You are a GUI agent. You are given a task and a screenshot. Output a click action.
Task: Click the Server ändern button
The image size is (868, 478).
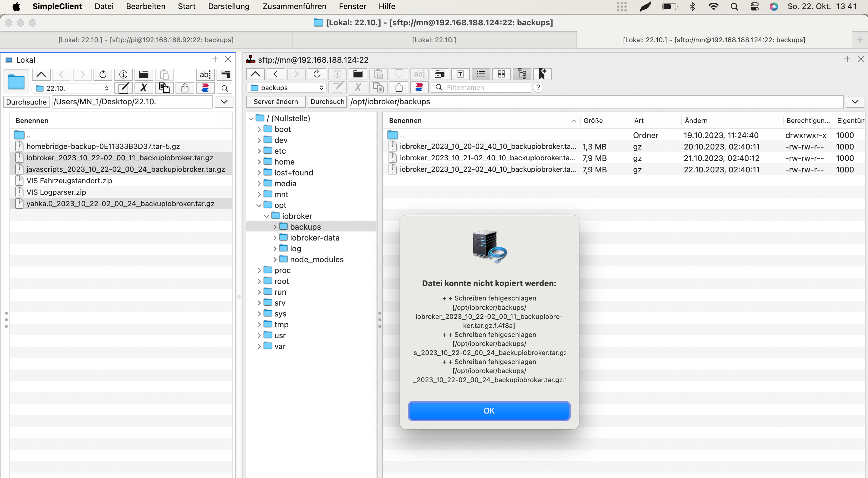pos(275,102)
